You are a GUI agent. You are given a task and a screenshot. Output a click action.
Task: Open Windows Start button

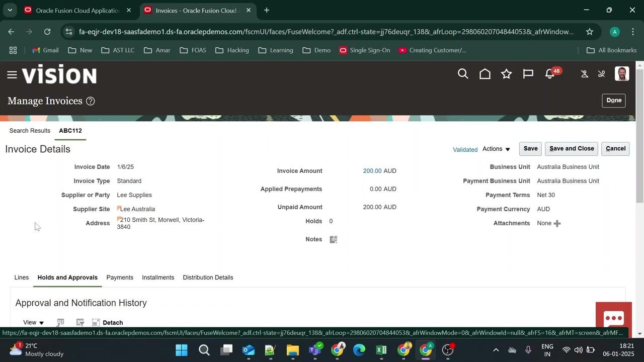click(x=182, y=350)
